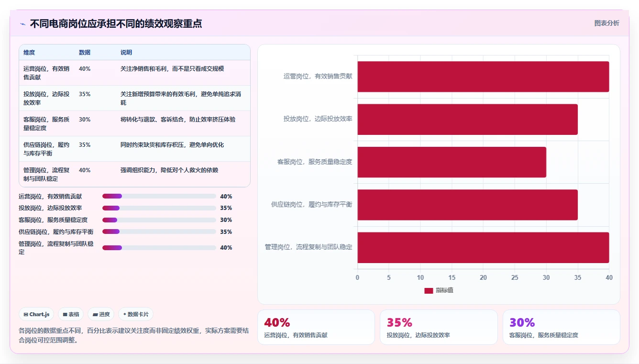Click description 同时约束缺货和库存积压
Viewport: 639px width, 364px height.
pos(172,145)
